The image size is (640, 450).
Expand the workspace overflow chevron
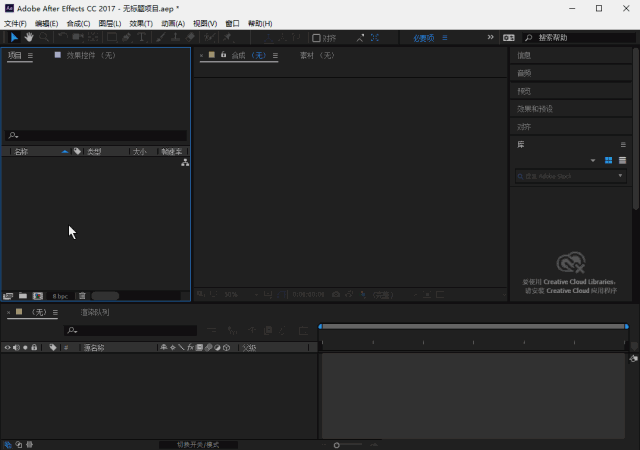490,37
